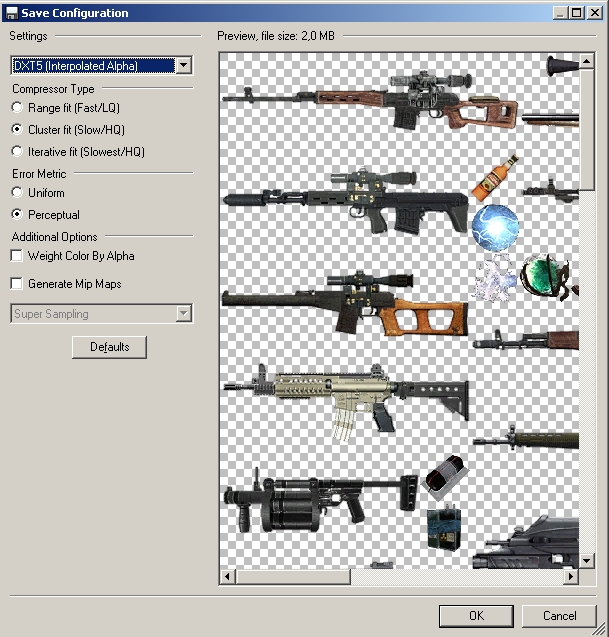Click the orange bottle icon in preview
Image resolution: width=609 pixels, height=637 pixels.
pyautogui.click(x=495, y=178)
